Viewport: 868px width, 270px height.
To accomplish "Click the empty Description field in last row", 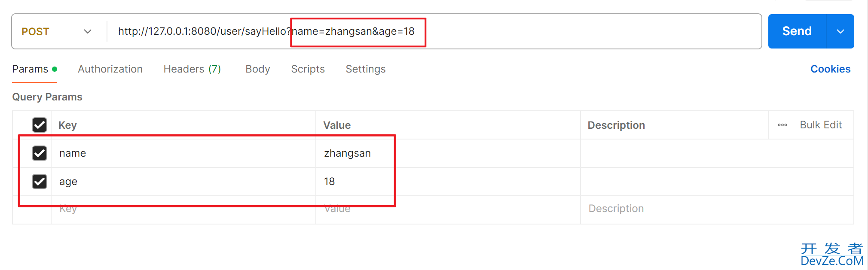I will pos(717,209).
